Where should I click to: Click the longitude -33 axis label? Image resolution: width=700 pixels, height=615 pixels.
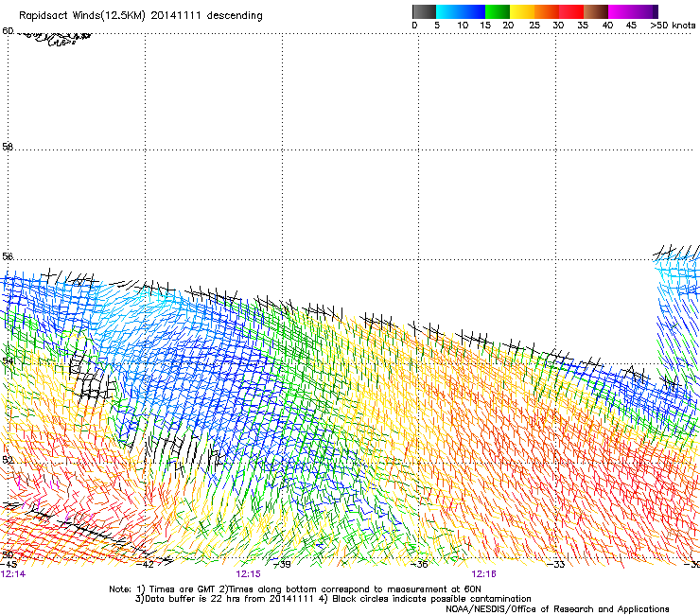coord(556,565)
